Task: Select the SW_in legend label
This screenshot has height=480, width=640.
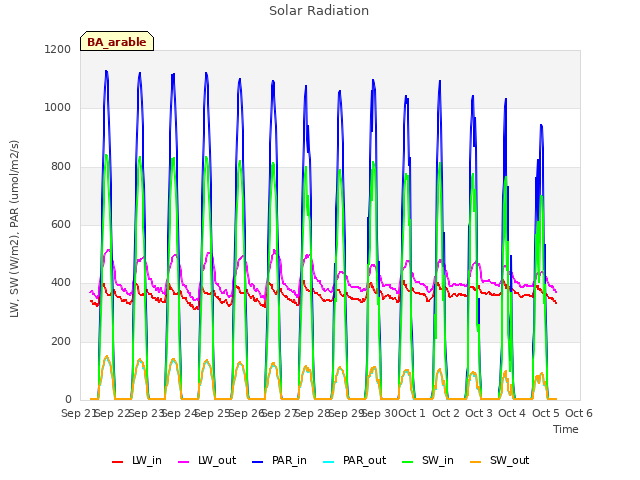Action: [x=438, y=461]
